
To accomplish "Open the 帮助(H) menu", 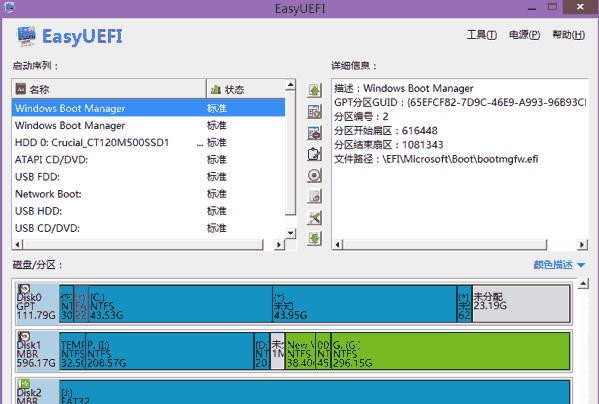I will (568, 35).
